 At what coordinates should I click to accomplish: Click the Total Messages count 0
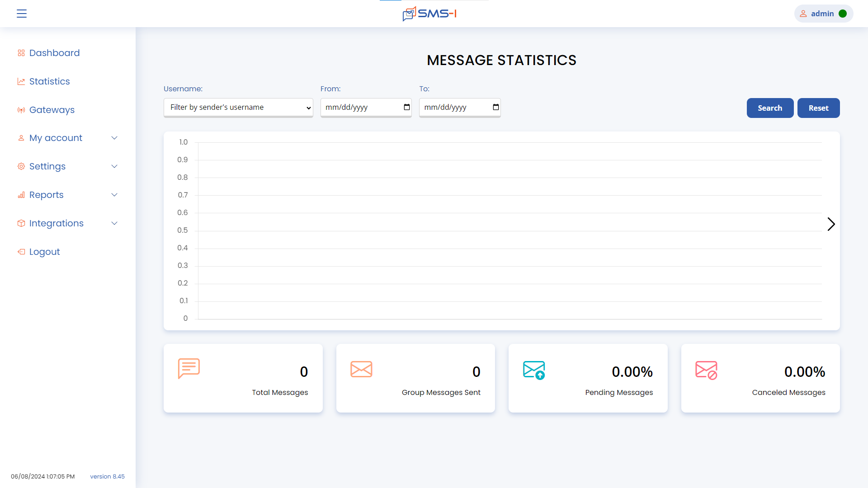[304, 372]
